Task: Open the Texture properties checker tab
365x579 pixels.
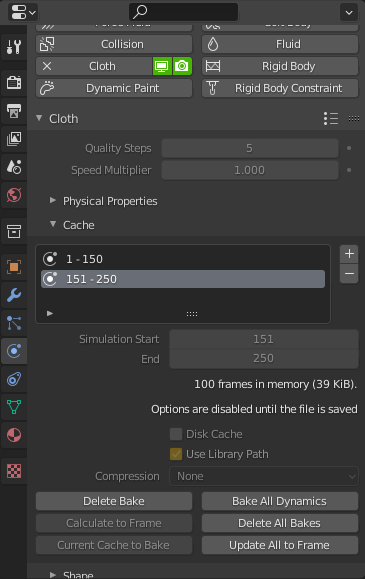Action: 14,471
